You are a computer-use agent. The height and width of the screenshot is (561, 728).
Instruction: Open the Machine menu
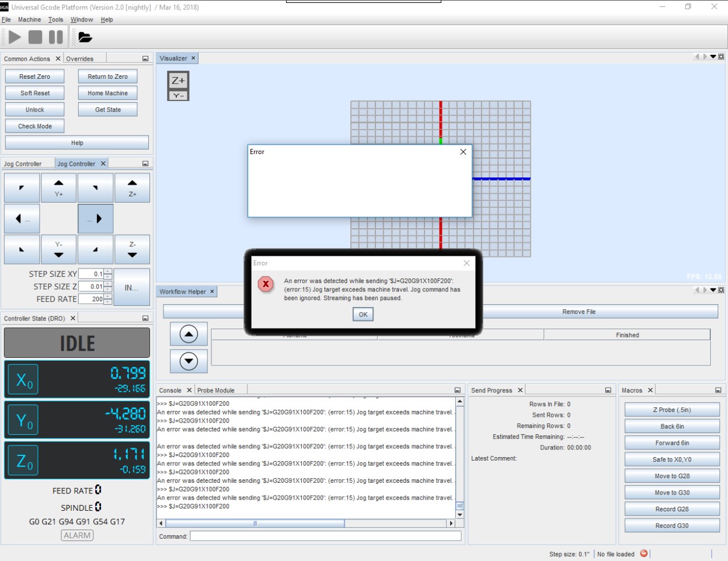click(x=30, y=19)
